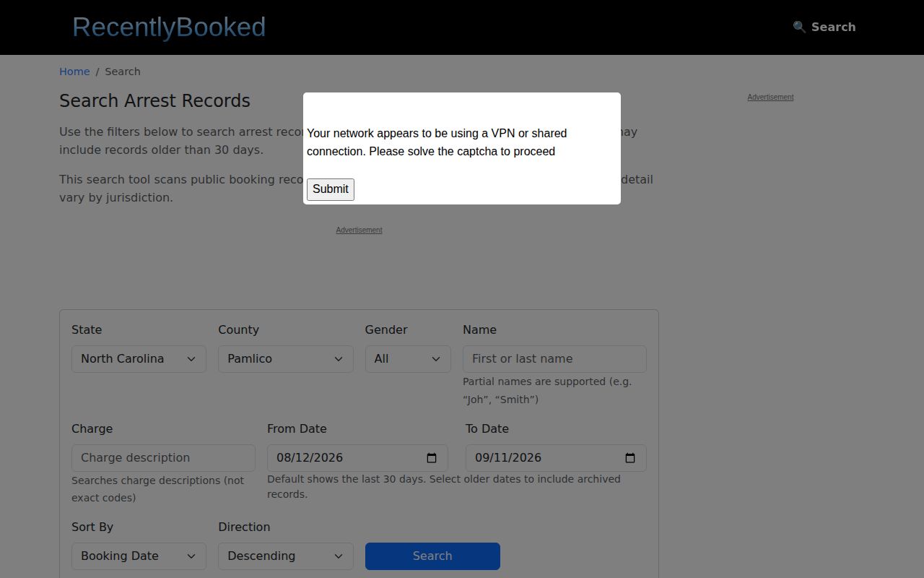Click the Search Arrest Records heading
924x578 pixels.
pyautogui.click(x=154, y=101)
